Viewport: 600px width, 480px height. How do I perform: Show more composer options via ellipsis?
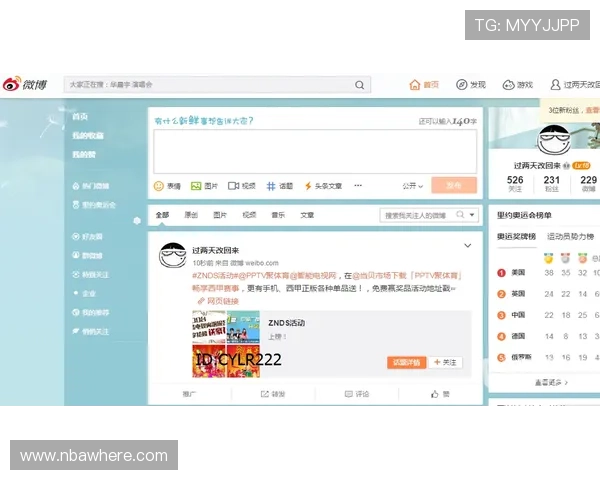(358, 186)
